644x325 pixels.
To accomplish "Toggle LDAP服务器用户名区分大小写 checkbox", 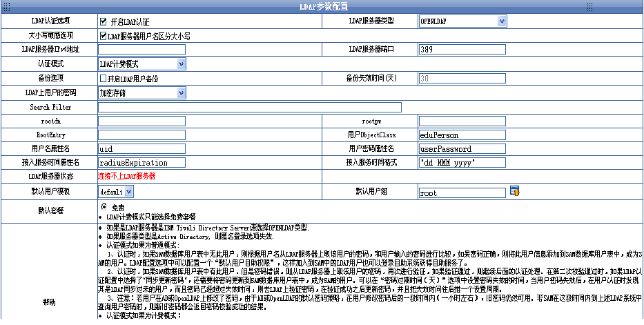I will (x=104, y=35).
